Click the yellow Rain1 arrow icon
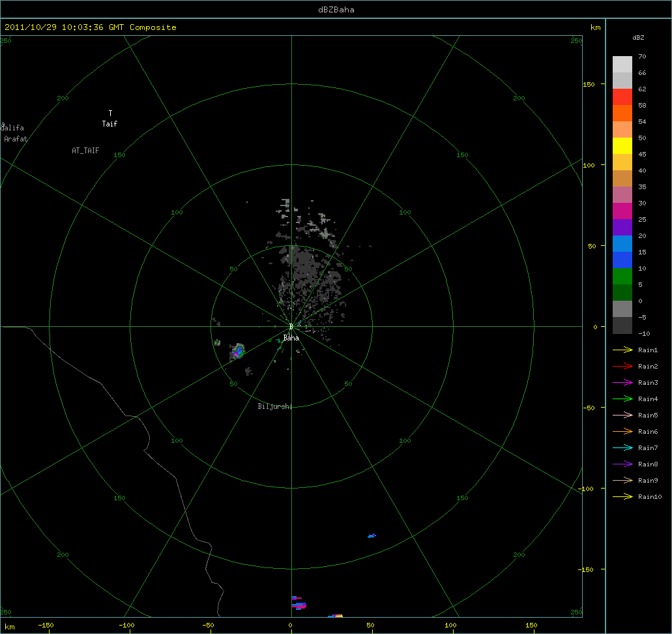Viewport: 672px width, 634px height. (x=622, y=350)
